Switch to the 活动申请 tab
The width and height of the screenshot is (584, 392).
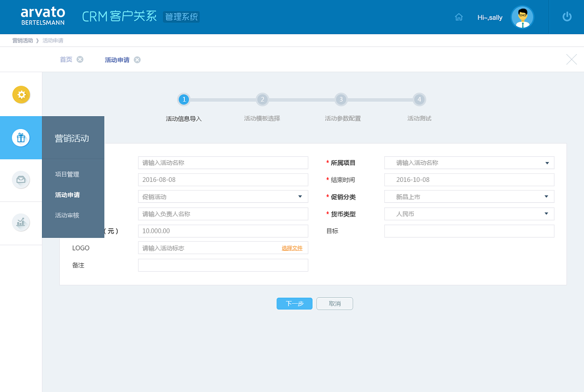[117, 59]
